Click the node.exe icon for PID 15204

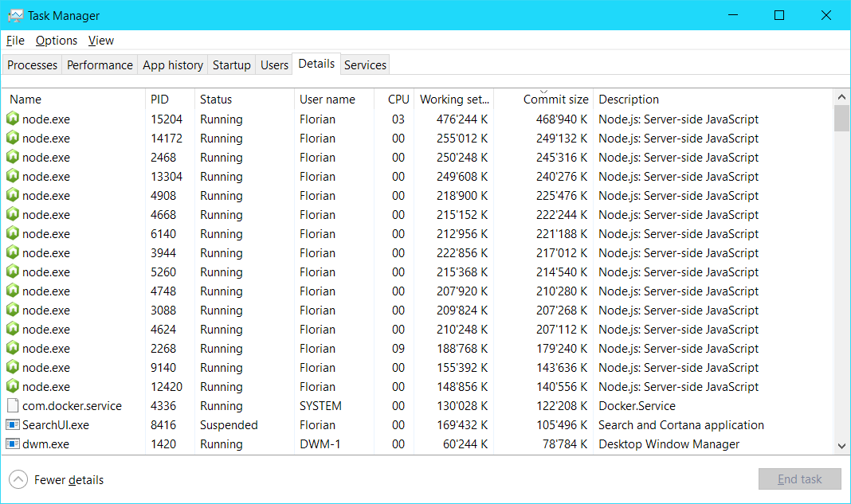tap(13, 119)
